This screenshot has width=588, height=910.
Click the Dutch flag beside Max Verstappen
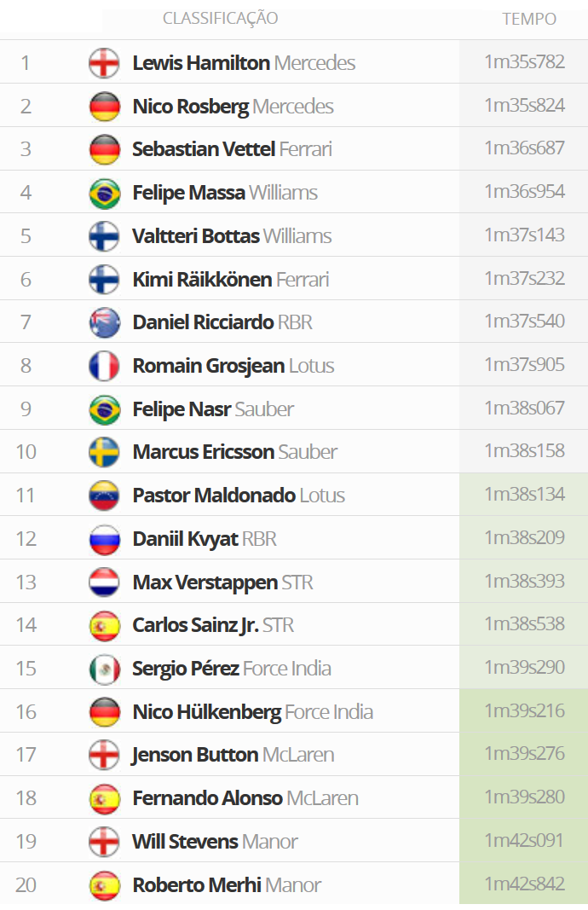[x=104, y=583]
